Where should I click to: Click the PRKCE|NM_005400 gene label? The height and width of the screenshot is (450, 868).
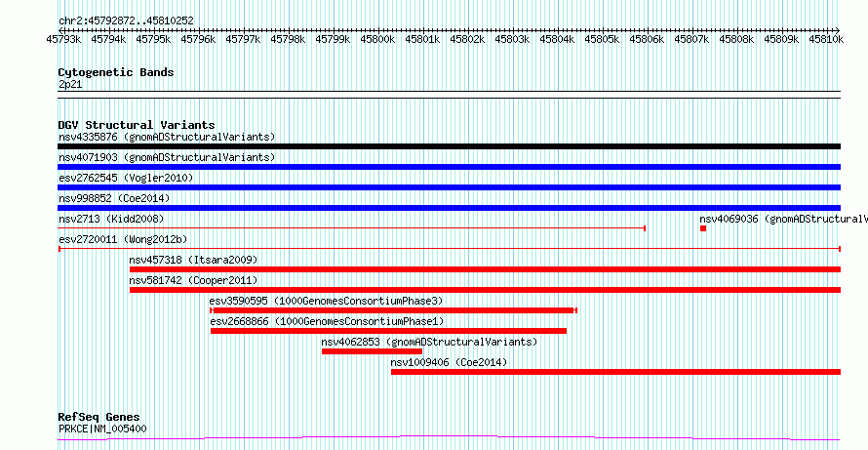pyautogui.click(x=102, y=429)
